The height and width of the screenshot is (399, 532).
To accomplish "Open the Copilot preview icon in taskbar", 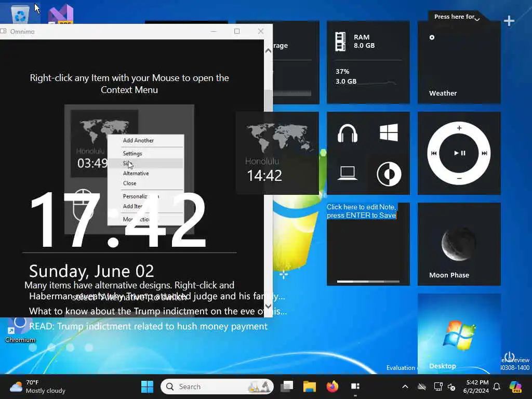I will click(x=516, y=387).
